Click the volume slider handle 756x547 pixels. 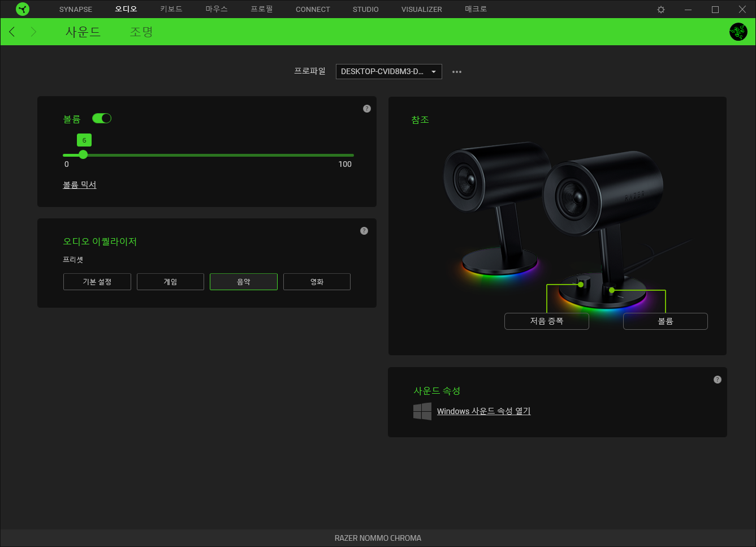(x=83, y=154)
